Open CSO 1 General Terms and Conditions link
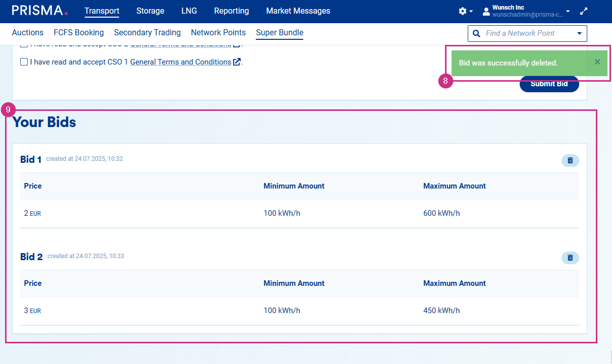Image resolution: width=612 pixels, height=364 pixels. coord(181,62)
